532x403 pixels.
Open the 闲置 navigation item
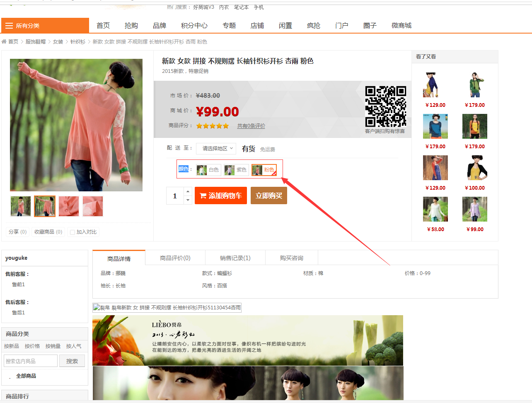pos(285,26)
